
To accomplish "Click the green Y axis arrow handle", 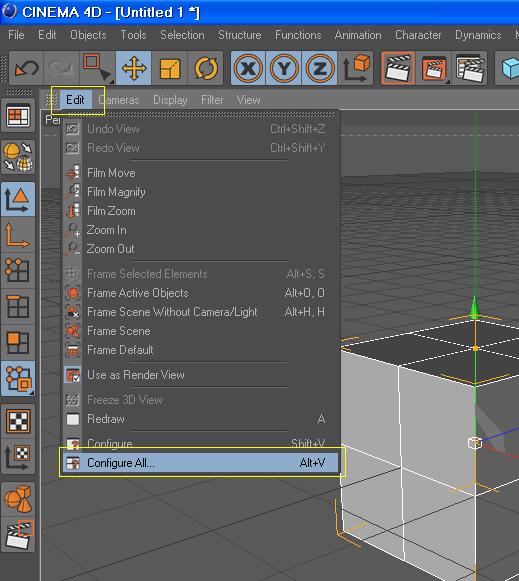I will (475, 307).
